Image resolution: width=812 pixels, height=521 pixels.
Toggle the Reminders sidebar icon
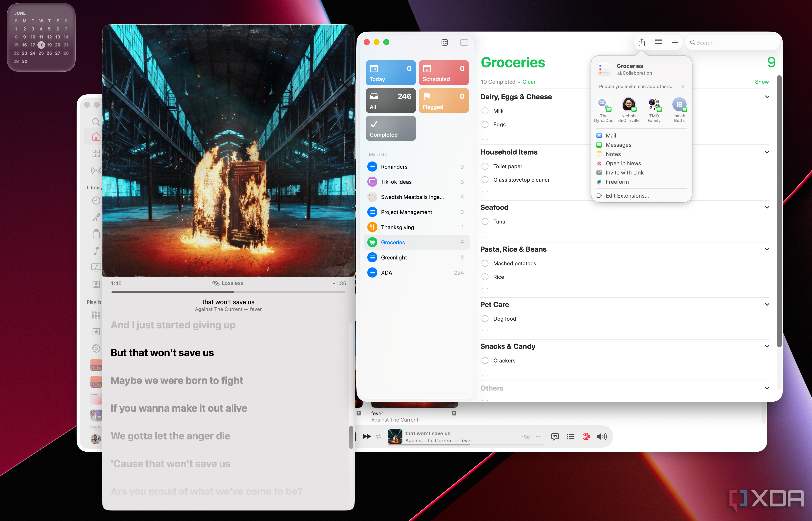tap(464, 42)
